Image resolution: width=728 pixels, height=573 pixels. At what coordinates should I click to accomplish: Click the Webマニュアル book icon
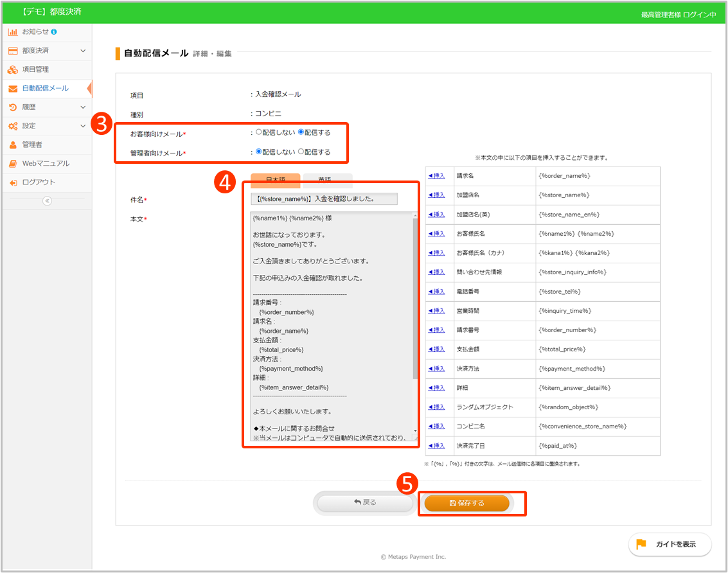pos(13,164)
